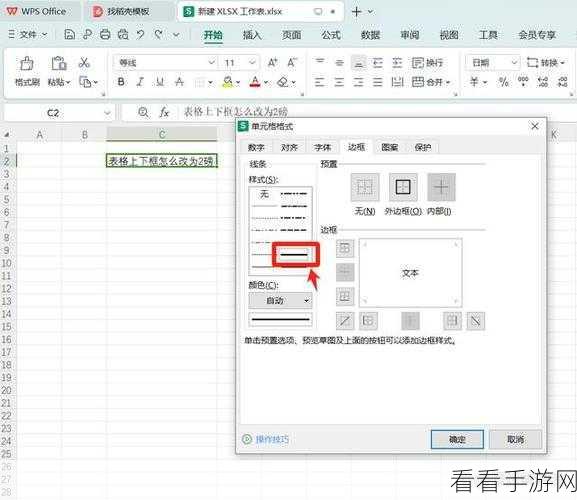Click the Paste (粘贴) clipboard icon
This screenshot has width=577, height=500.
pyautogui.click(x=58, y=63)
